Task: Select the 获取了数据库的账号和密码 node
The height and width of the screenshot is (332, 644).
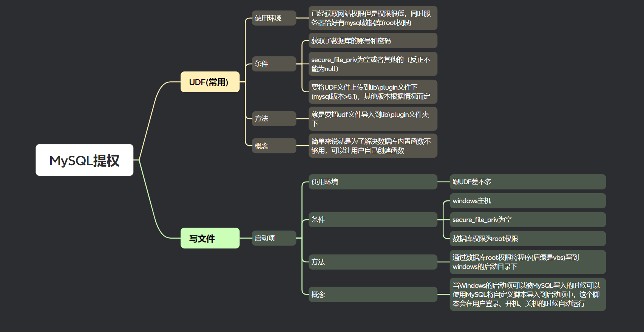Action: coord(372,41)
